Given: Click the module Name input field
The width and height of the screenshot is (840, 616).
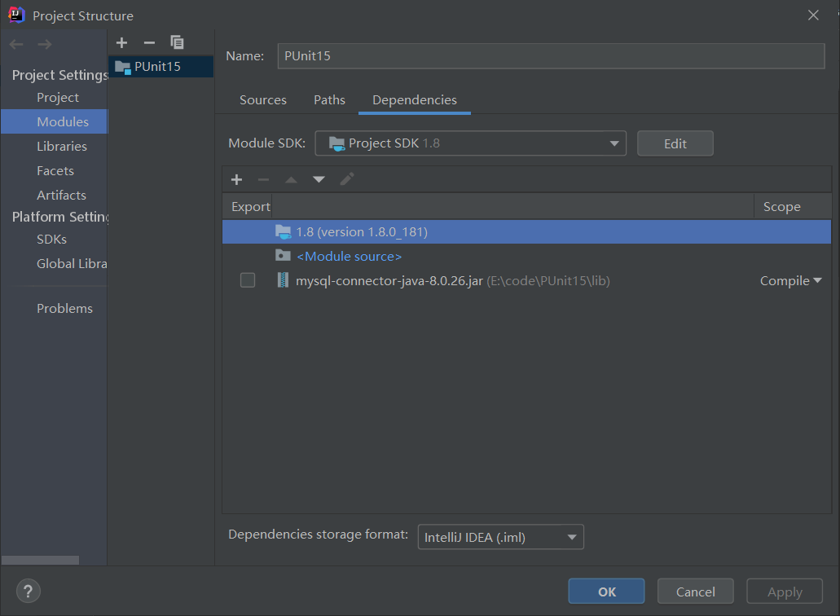Looking at the screenshot, I should (551, 56).
